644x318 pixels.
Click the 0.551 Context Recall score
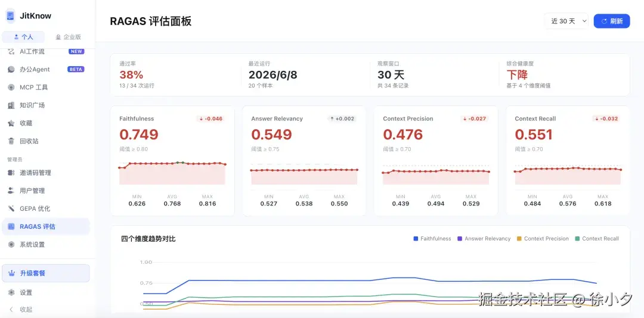534,135
